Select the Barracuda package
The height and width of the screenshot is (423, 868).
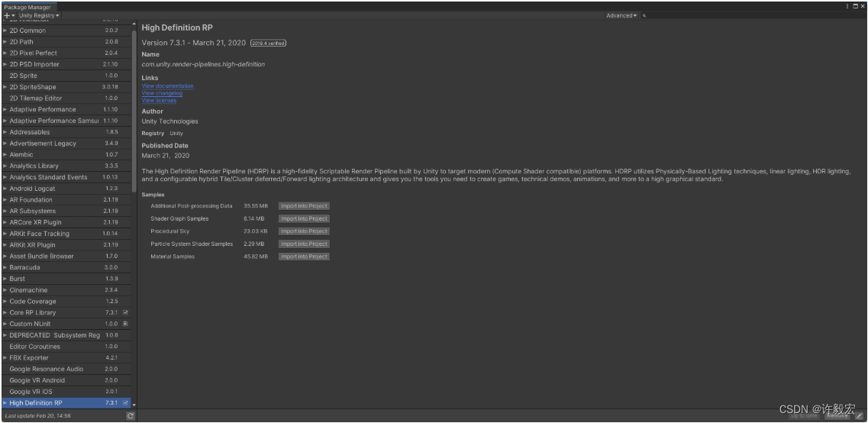[x=66, y=267]
